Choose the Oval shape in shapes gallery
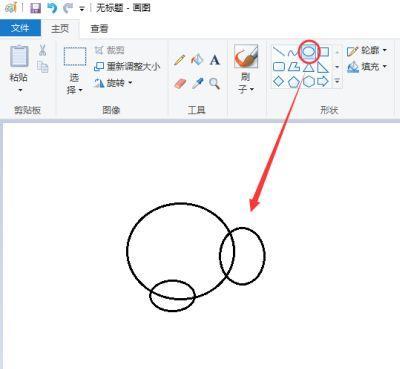The image size is (400, 369). 309,52
